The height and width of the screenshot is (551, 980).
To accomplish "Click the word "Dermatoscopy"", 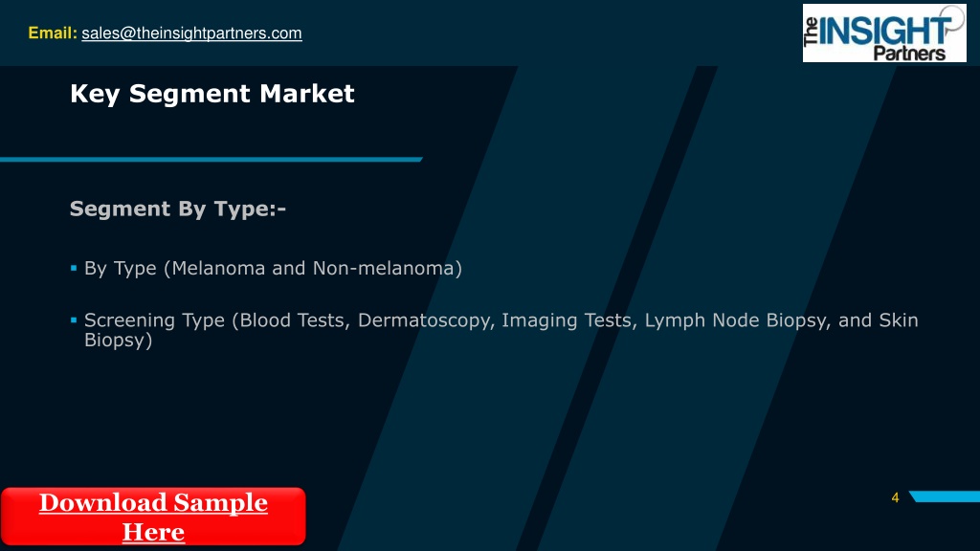I will pos(426,320).
